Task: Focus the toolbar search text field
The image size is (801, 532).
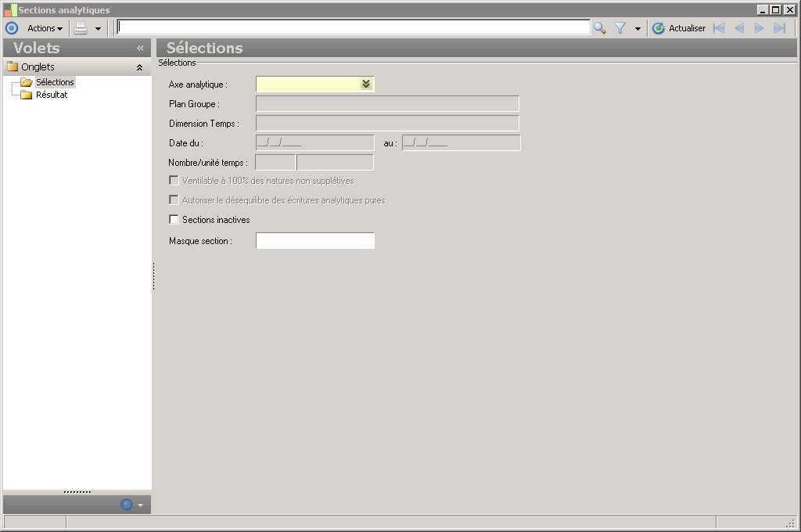Action: (354, 27)
